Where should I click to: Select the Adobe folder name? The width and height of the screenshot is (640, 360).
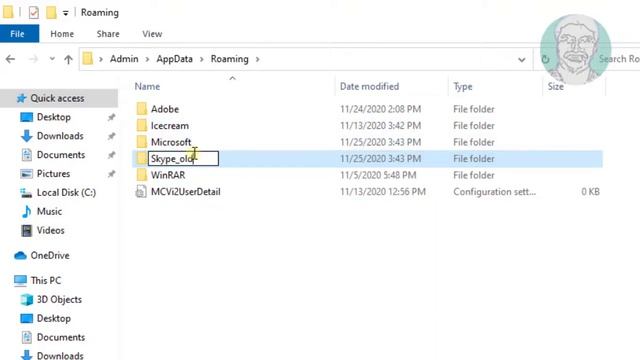pos(165,109)
